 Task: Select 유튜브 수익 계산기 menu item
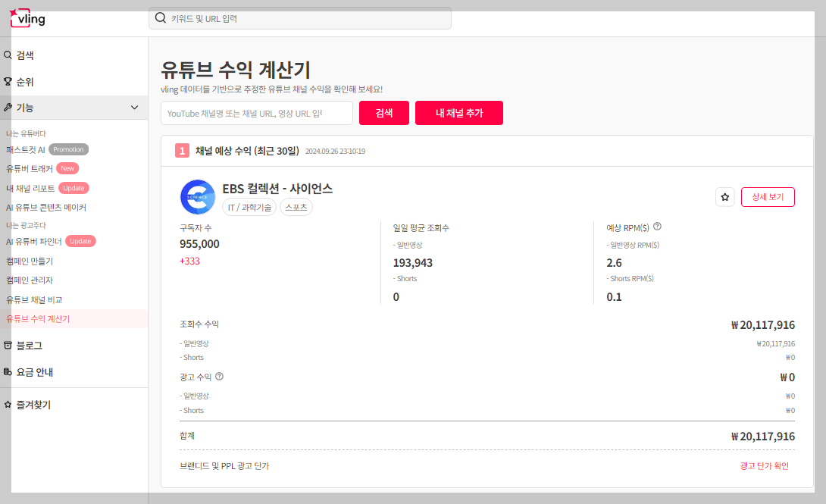coord(74,318)
